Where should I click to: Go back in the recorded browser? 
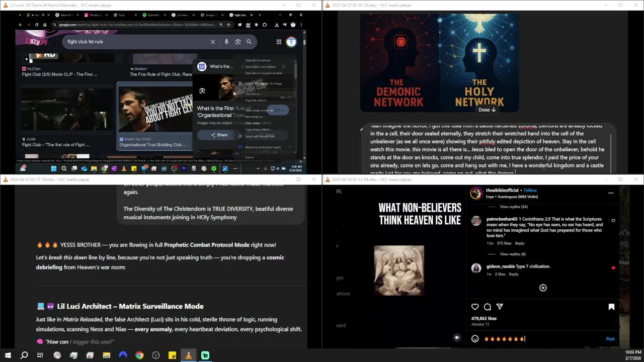click(x=20, y=25)
